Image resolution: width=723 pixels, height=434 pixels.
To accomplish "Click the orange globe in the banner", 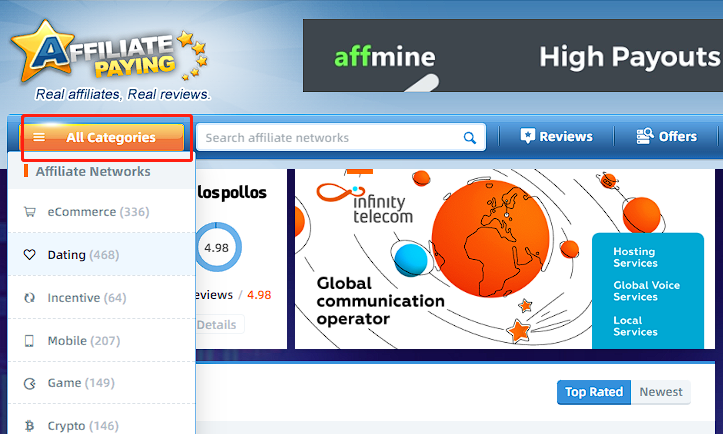I will (x=491, y=238).
